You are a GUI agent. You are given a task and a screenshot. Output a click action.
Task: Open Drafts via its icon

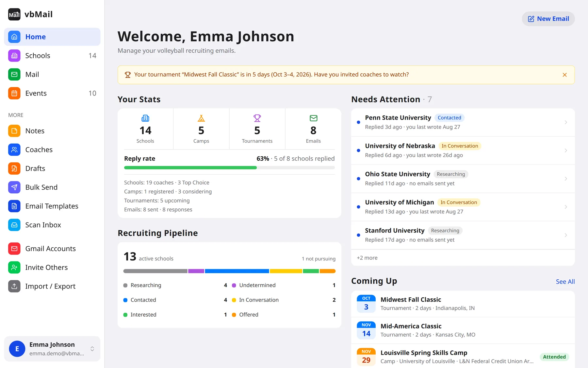tap(14, 168)
